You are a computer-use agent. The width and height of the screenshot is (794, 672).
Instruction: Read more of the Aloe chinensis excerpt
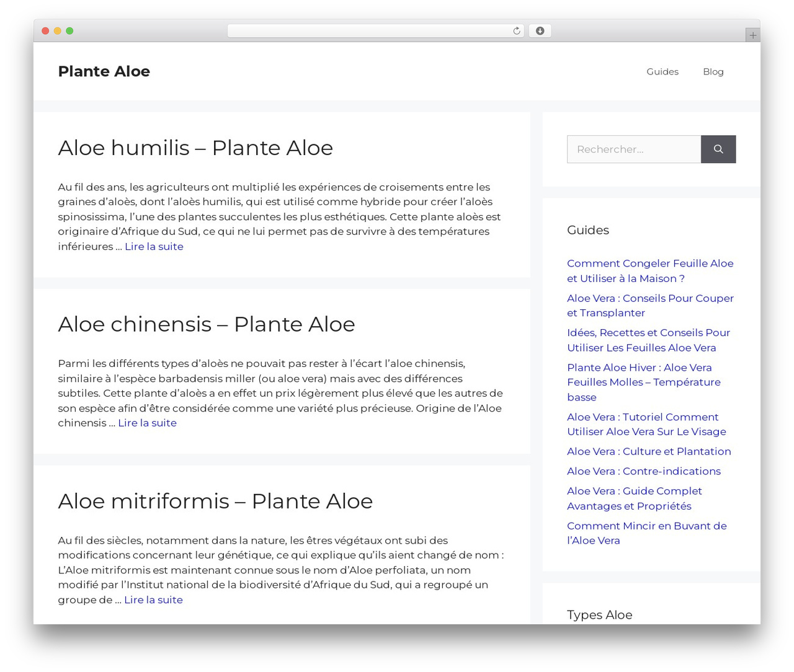coord(148,423)
